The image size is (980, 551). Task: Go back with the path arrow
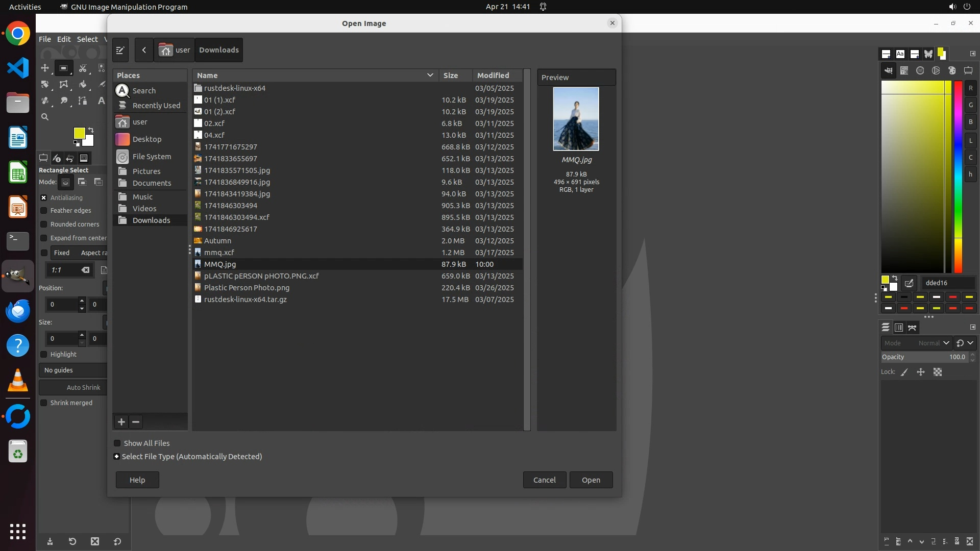coord(144,50)
